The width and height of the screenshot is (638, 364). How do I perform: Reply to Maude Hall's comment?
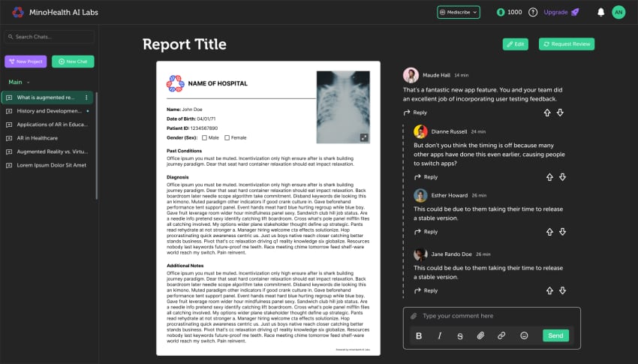pyautogui.click(x=415, y=113)
